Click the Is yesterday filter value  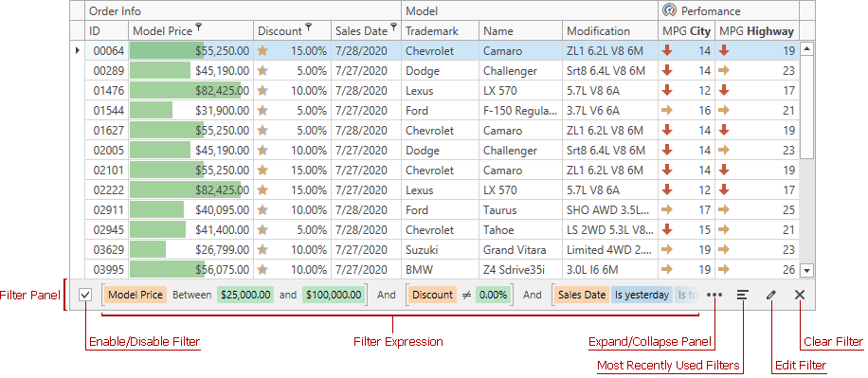pos(642,295)
